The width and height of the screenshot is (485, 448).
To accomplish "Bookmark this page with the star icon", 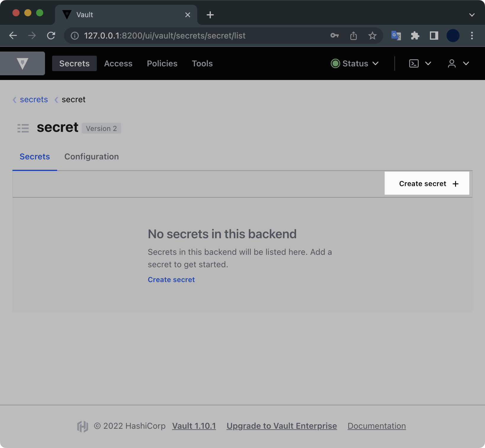I will pyautogui.click(x=372, y=36).
